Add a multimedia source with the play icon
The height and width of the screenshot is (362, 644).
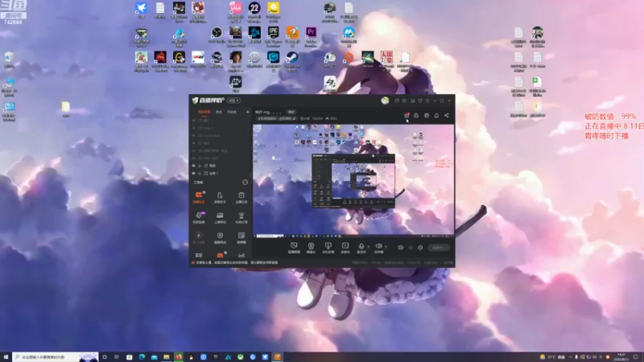tap(345, 247)
